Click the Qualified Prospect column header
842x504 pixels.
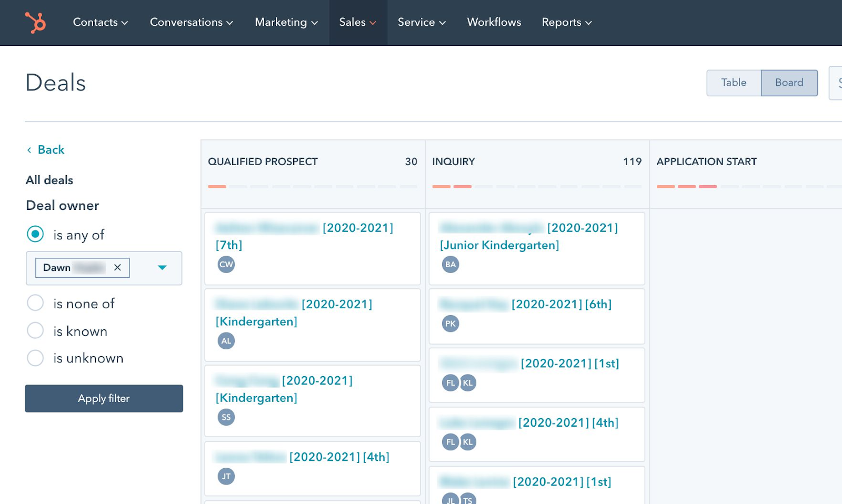coord(263,162)
